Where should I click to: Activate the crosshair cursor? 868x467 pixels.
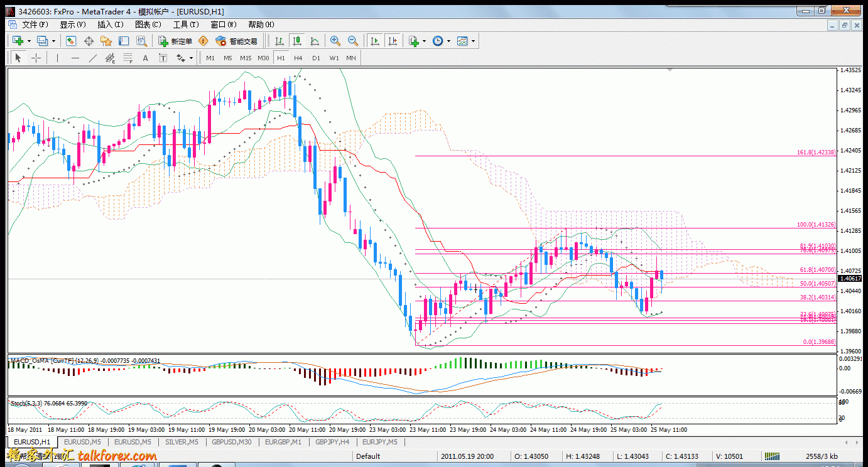36,58
